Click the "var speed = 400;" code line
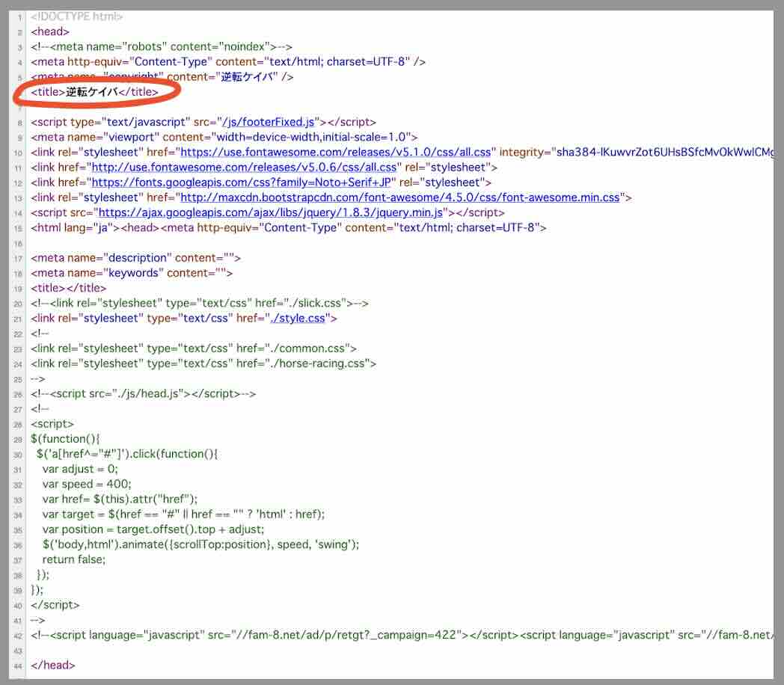 click(x=87, y=484)
